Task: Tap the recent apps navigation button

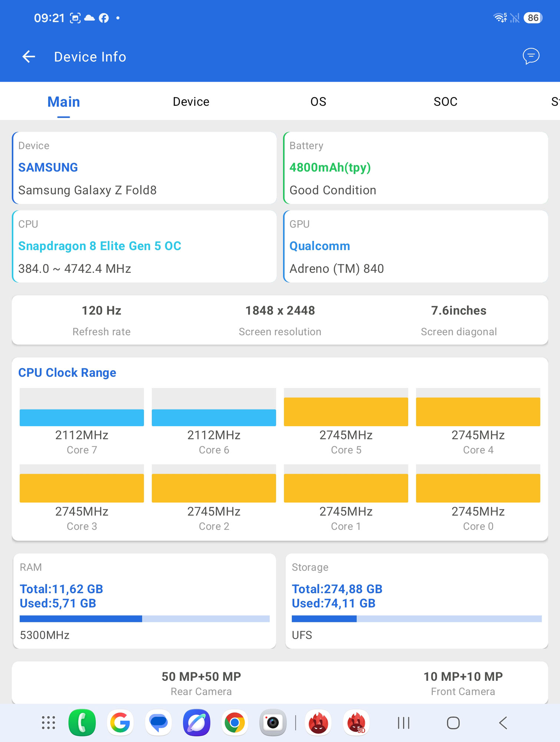Action: point(403,723)
